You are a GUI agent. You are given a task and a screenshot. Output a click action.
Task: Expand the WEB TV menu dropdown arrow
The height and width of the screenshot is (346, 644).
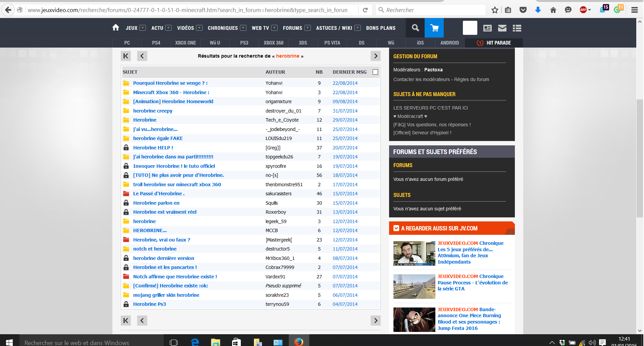point(274,28)
